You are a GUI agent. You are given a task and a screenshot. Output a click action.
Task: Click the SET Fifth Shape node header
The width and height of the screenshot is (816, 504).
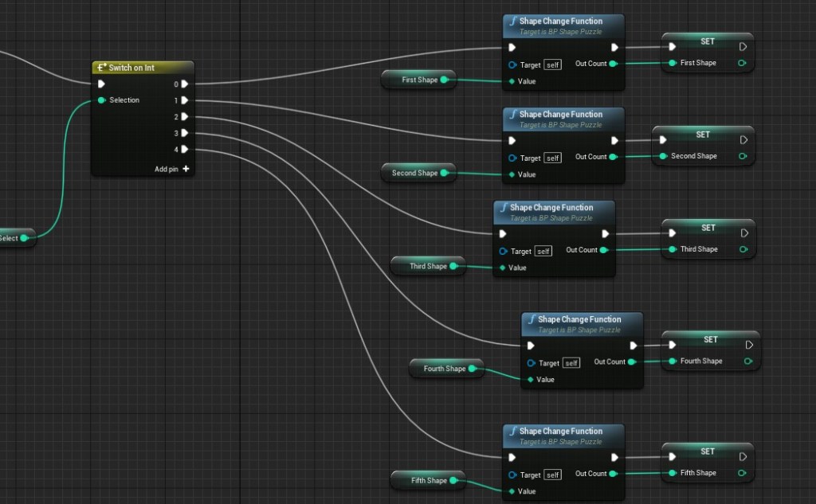click(708, 451)
